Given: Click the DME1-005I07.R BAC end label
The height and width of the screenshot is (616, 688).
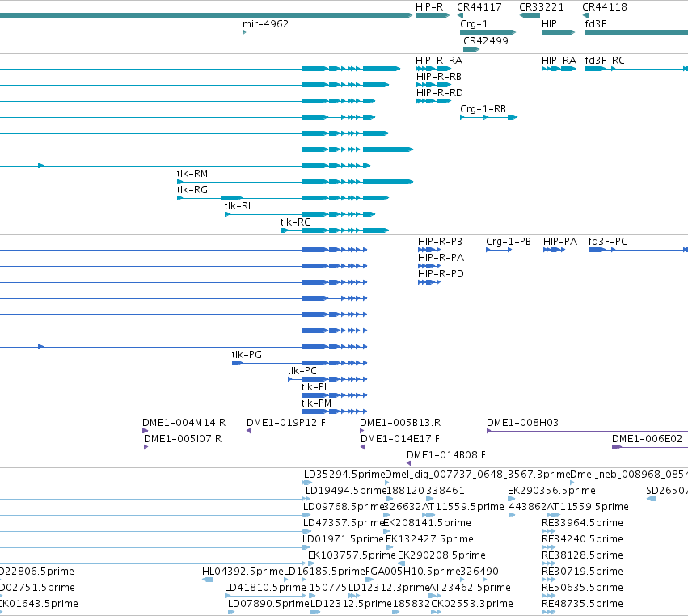Looking at the screenshot, I should coord(183,439).
